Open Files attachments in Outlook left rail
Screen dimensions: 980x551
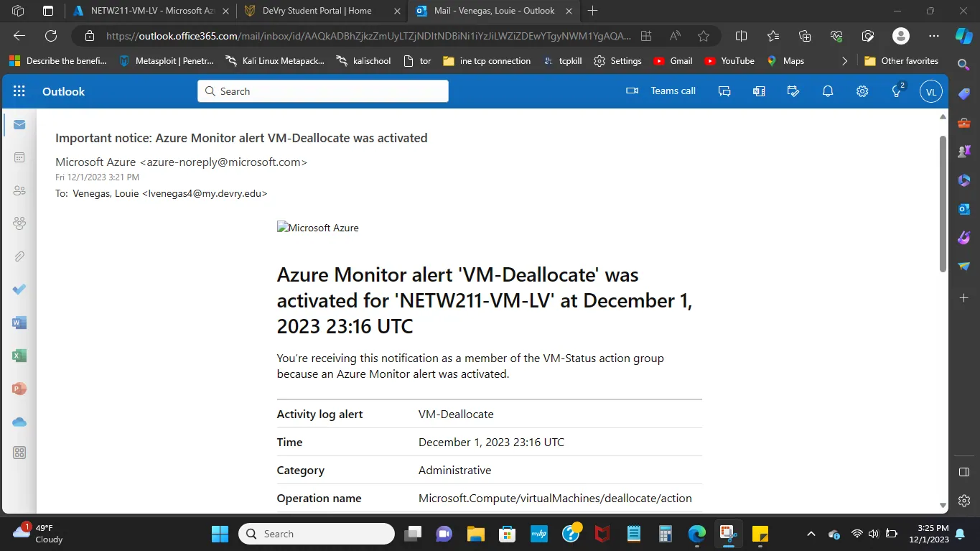pos(19,256)
